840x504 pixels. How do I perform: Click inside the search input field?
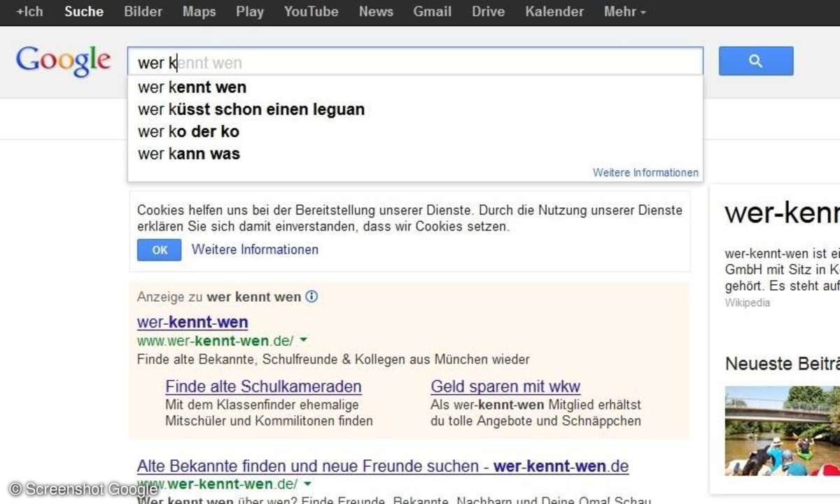pyautogui.click(x=414, y=62)
